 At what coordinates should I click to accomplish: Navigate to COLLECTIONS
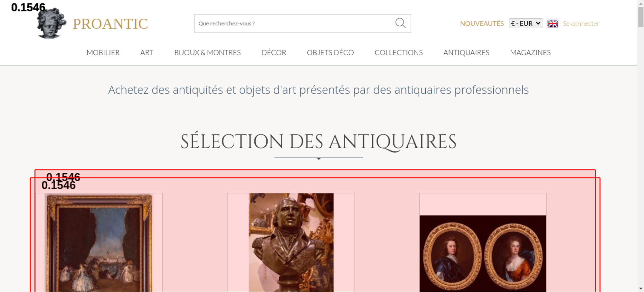pyautogui.click(x=399, y=52)
